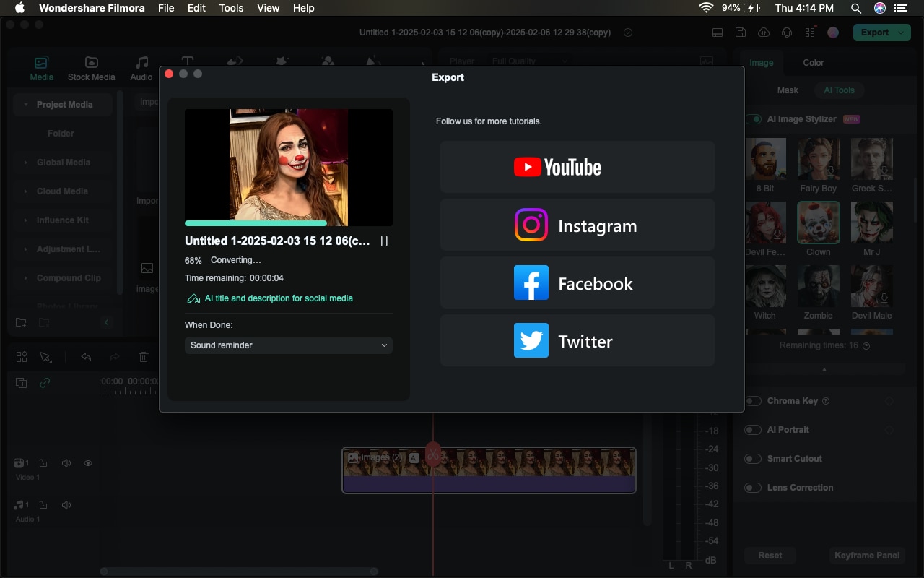924x578 pixels.
Task: Open the Instagram link in Export dialog
Action: click(x=577, y=225)
